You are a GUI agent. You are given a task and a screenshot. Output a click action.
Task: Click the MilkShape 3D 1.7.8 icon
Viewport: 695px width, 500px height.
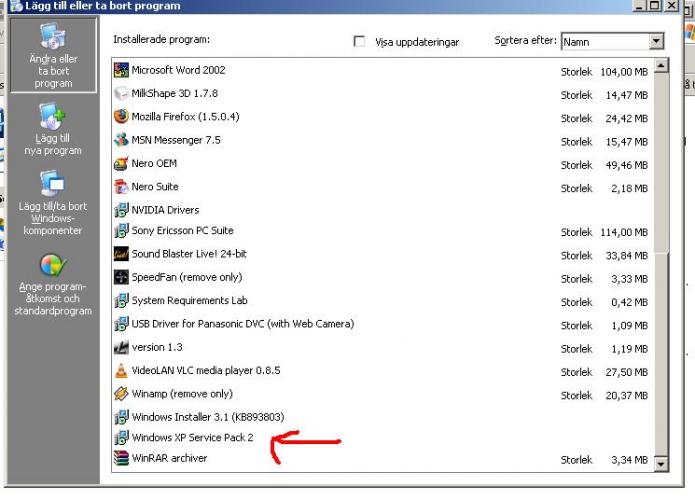coord(121,94)
